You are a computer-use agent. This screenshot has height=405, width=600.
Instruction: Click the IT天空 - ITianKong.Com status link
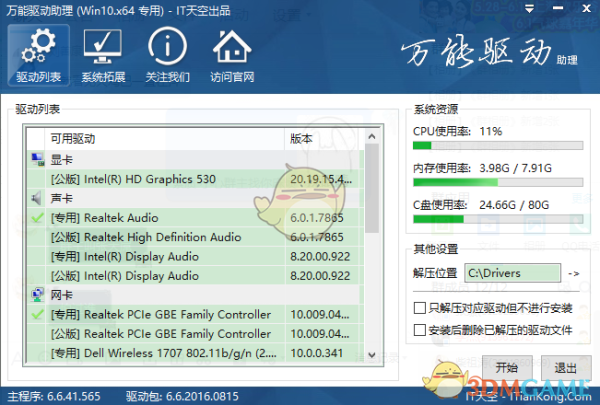[x=528, y=396]
